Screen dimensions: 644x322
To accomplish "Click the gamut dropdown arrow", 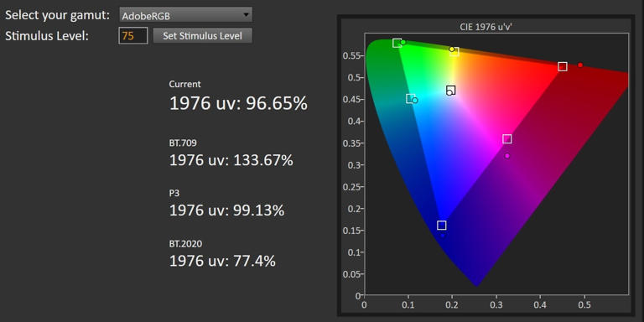I will [246, 15].
